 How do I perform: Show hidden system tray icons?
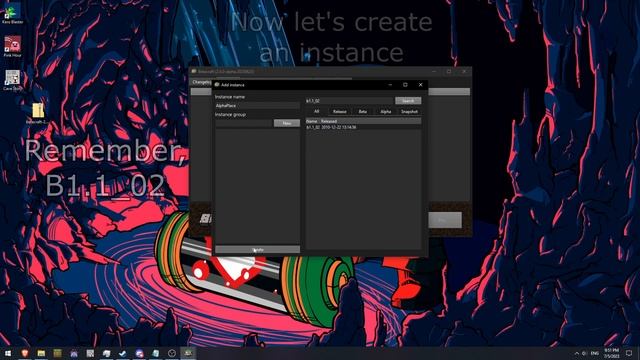pos(576,353)
